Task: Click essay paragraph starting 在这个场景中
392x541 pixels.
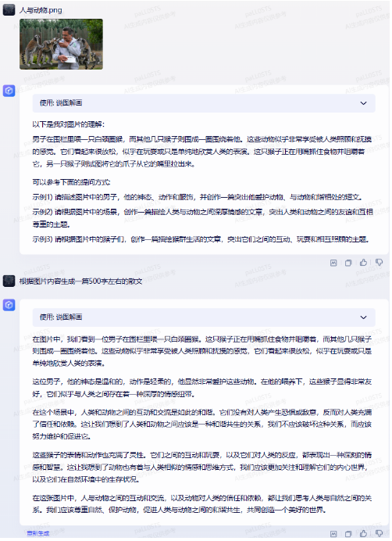Action: pos(202,425)
